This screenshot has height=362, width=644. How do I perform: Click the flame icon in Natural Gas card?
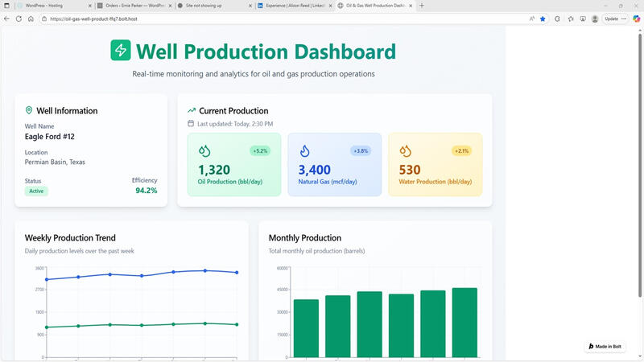305,150
